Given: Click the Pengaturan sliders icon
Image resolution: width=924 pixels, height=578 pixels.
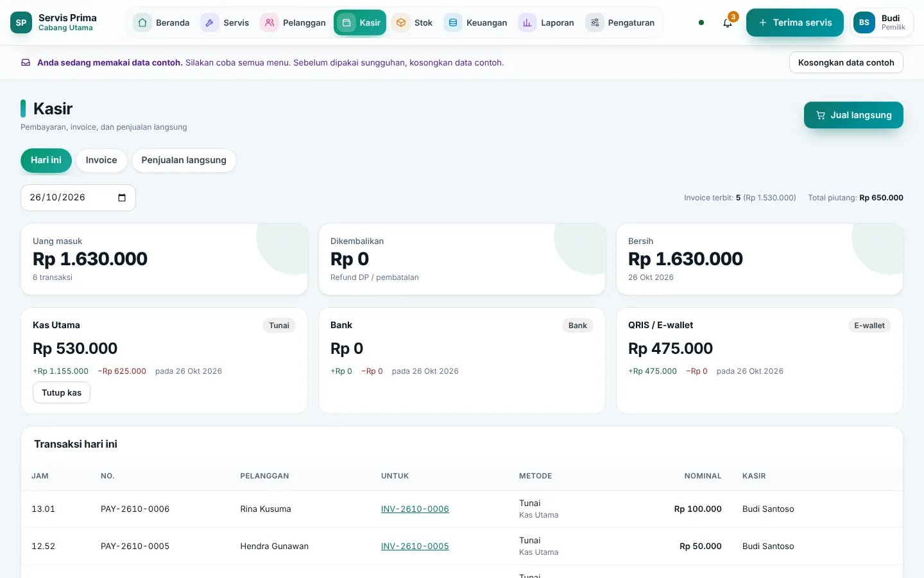Looking at the screenshot, I should [595, 22].
